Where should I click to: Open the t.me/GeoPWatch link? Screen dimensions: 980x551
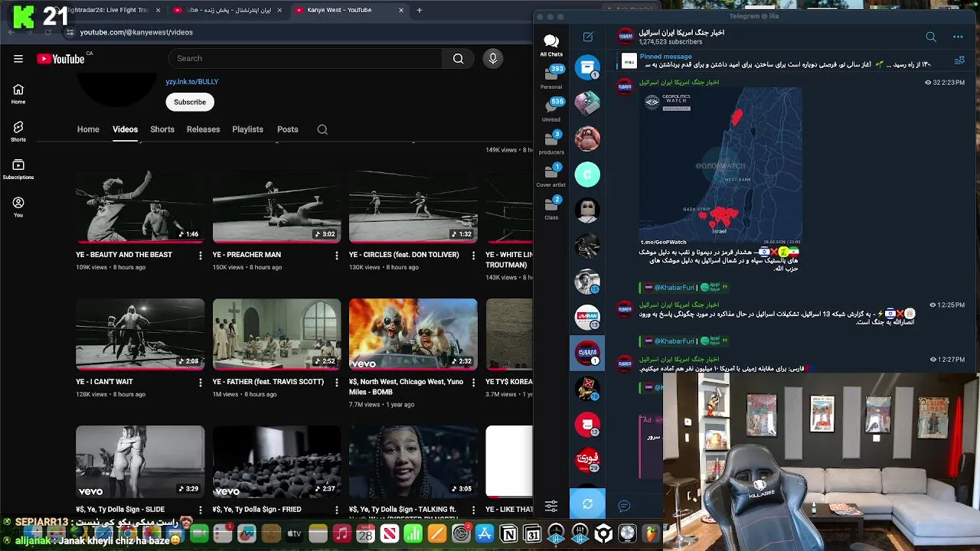(663, 242)
